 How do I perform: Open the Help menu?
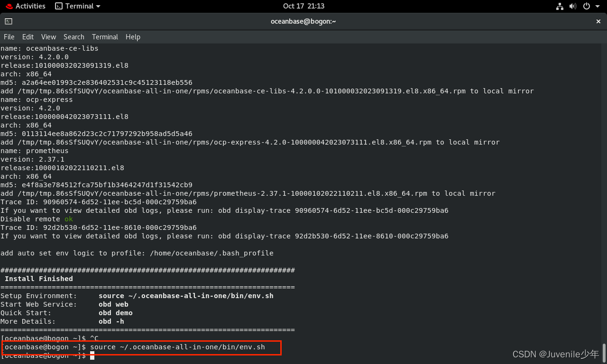[x=133, y=37]
